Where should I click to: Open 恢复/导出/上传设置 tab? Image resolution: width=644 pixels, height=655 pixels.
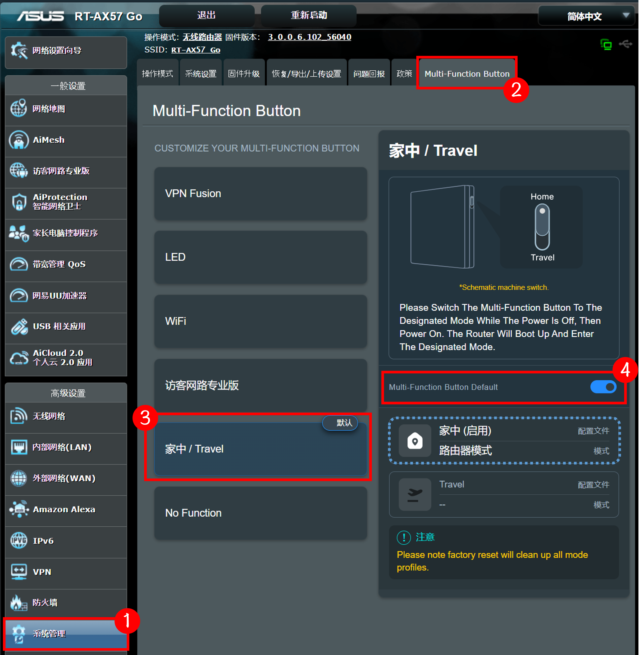(x=307, y=73)
